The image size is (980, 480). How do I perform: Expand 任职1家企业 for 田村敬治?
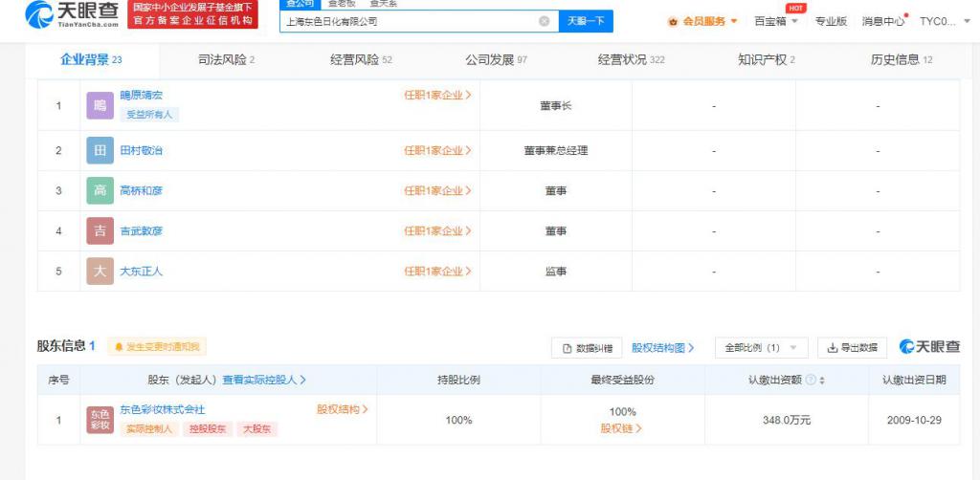pos(437,150)
